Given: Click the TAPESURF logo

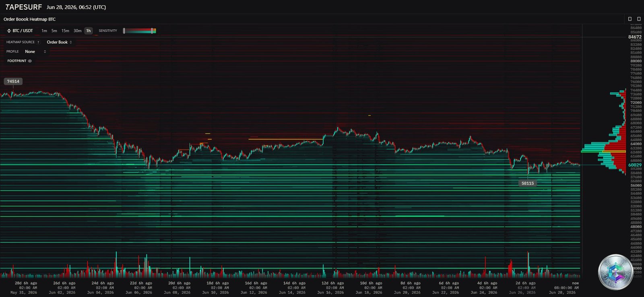Looking at the screenshot, I should click(x=23, y=7).
